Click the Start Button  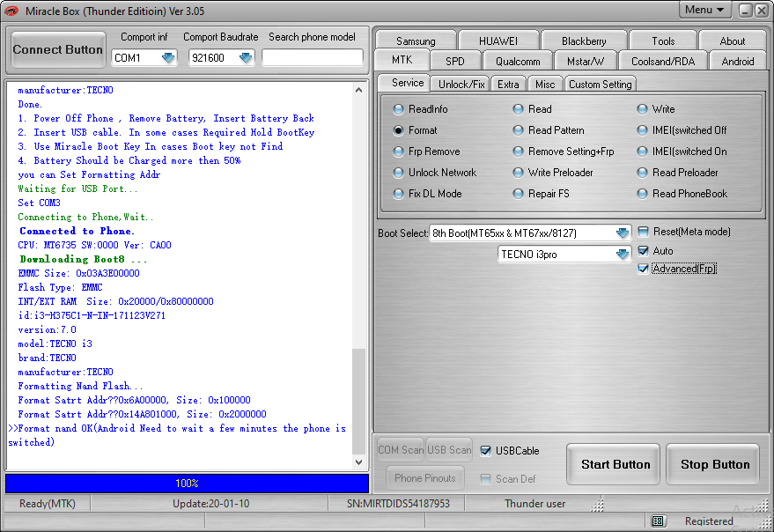[x=613, y=464]
